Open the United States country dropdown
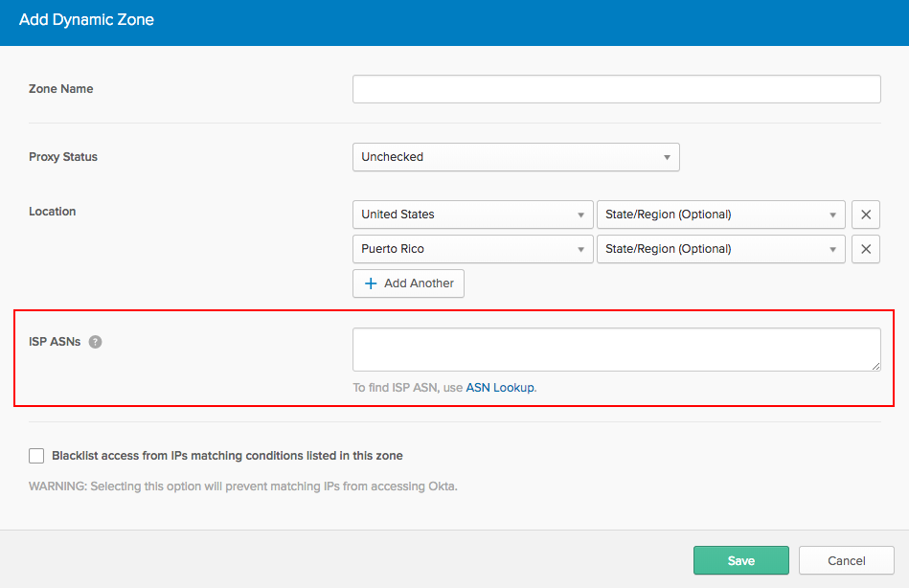 coord(472,215)
